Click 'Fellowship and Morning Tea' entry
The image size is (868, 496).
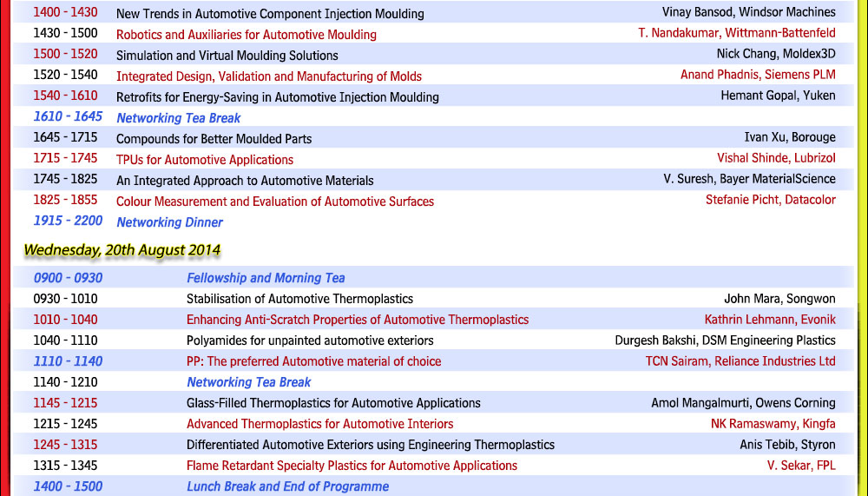point(266,278)
